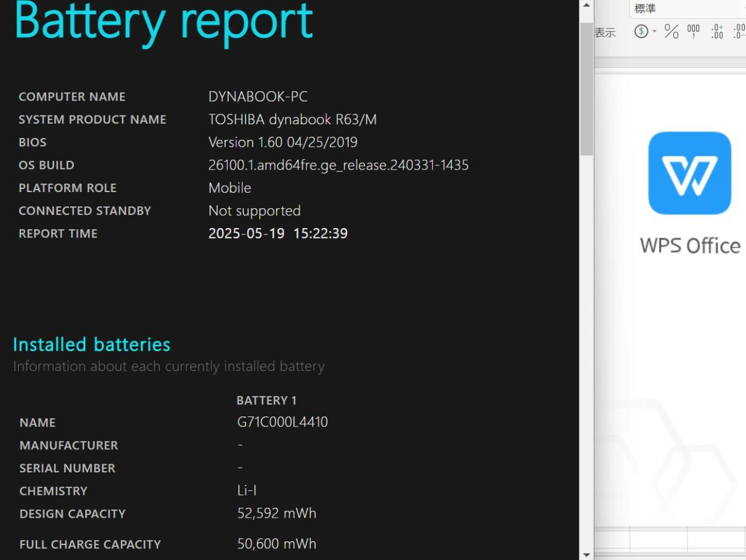
Task: Apply percent style in WPS toolbar
Action: tap(671, 31)
